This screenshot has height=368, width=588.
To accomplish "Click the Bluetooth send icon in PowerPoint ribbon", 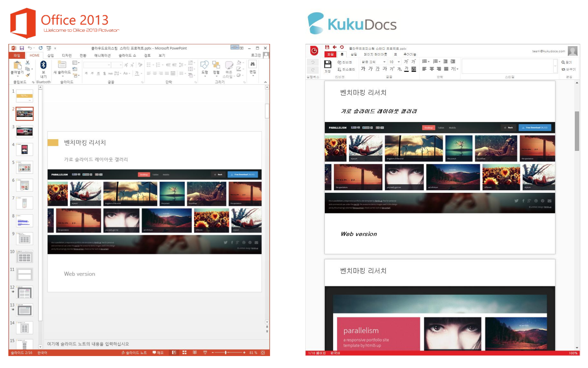I will (43, 65).
